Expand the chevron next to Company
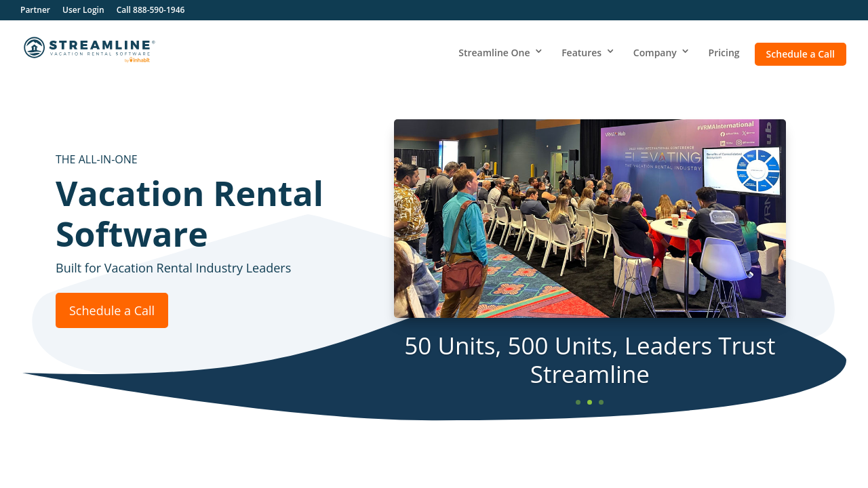Screen dimensions: 868x488 (x=685, y=52)
